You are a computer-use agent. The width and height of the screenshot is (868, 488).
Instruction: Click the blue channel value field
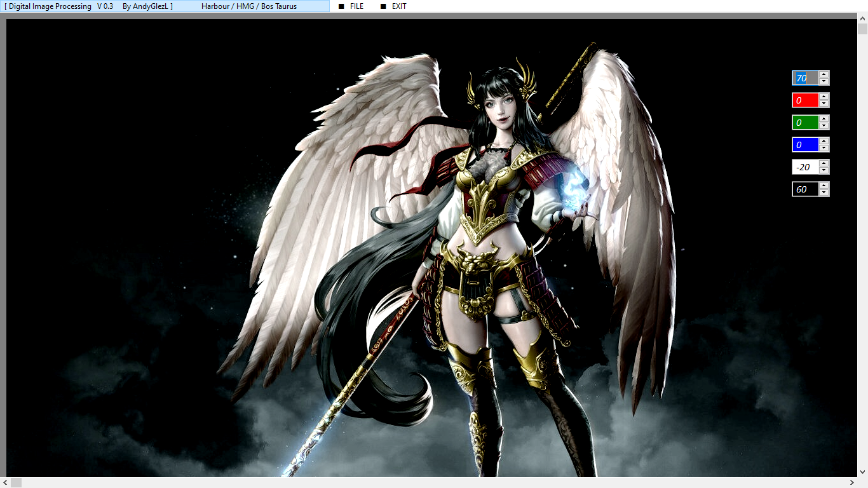click(805, 145)
